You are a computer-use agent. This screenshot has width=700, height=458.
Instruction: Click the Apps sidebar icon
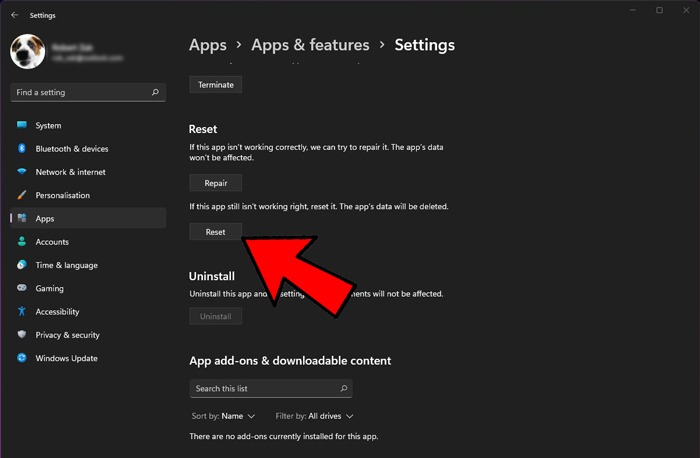(22, 218)
